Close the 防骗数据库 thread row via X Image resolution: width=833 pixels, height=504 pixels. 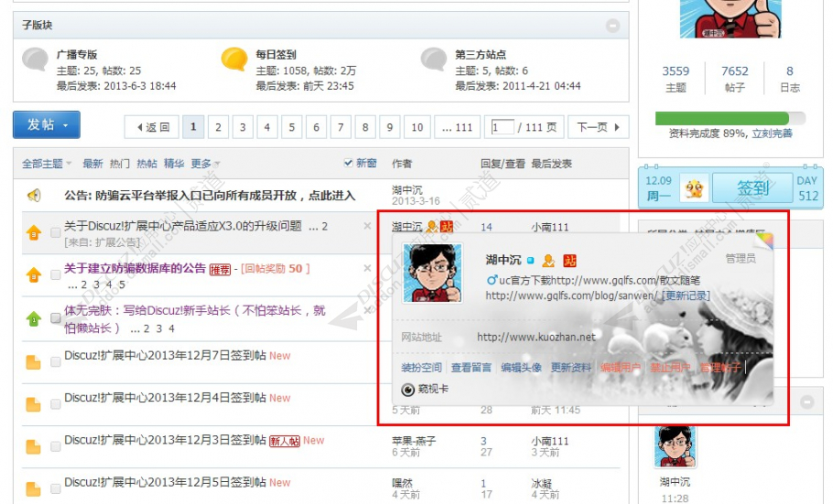pyautogui.click(x=367, y=269)
